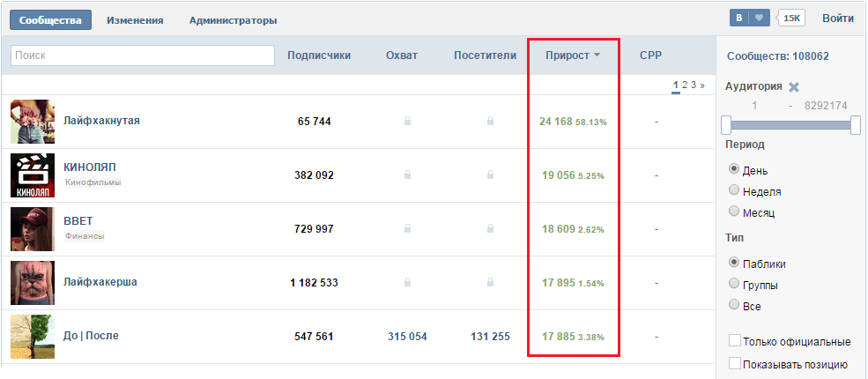Viewport: 868px width, 379px height.
Task: Click lock icon in КИНОЛЯП Посетители column
Action: [490, 175]
